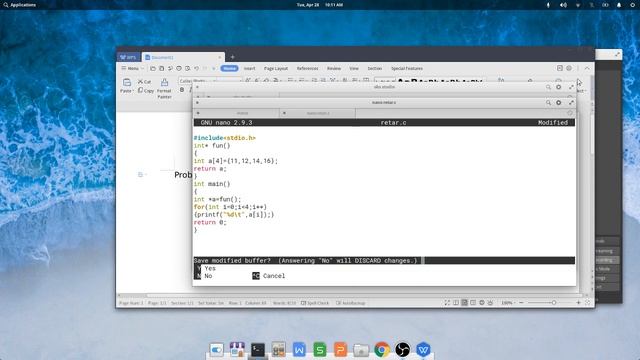Click the "return a;" line in nano

pos(210,169)
